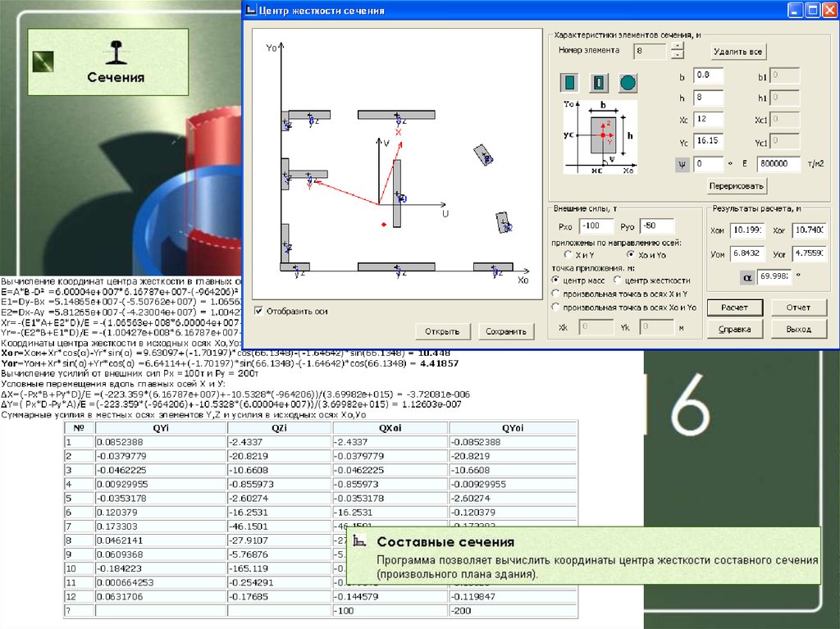This screenshot has width=840, height=629.
Task: Select the circular section shape icon
Action: tap(628, 83)
